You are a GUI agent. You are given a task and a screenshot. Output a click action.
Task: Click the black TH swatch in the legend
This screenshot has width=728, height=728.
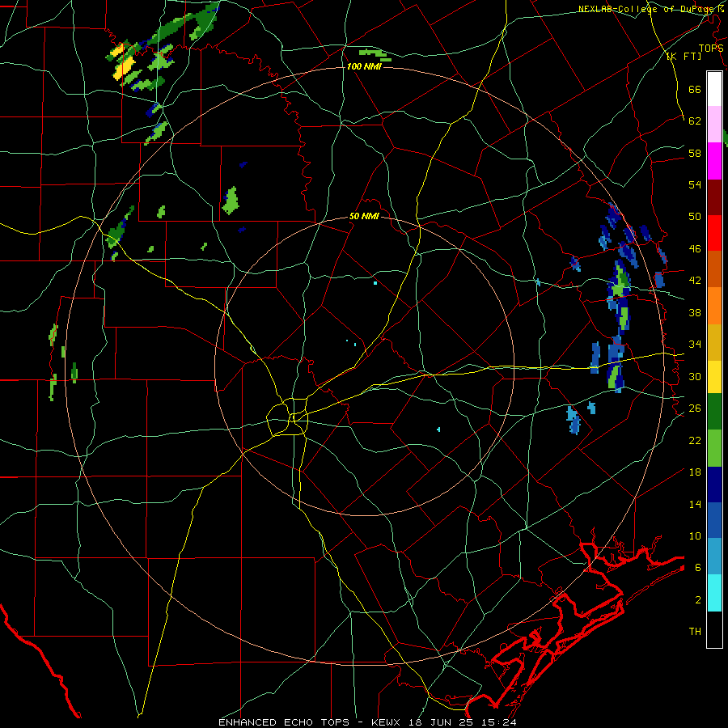(714, 629)
